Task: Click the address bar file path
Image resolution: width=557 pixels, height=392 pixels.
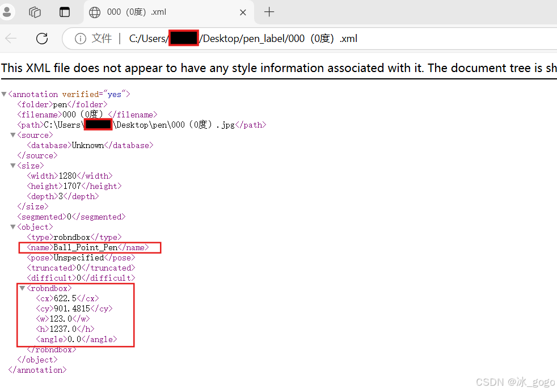Action: [243, 39]
